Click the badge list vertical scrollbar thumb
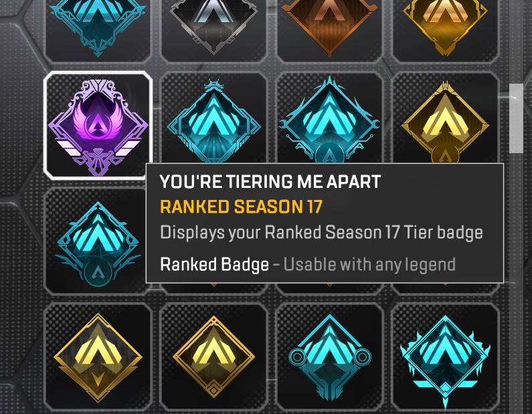The image size is (532, 414). pos(517,118)
